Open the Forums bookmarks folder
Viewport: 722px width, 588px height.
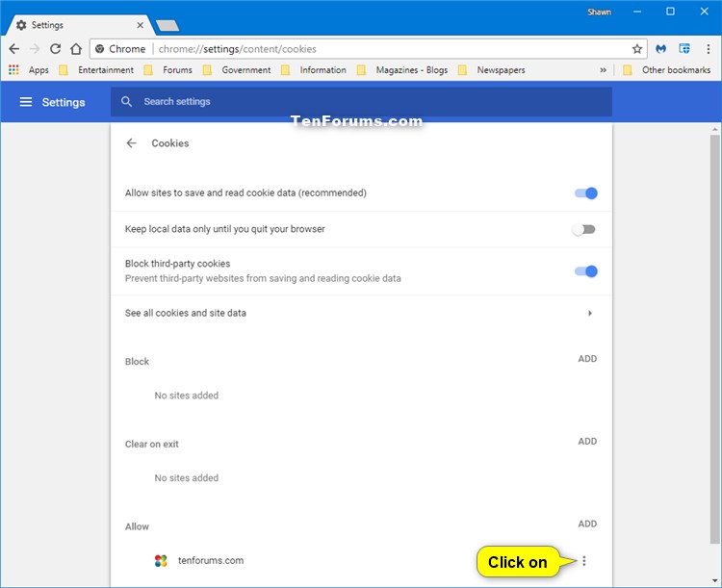(168, 70)
